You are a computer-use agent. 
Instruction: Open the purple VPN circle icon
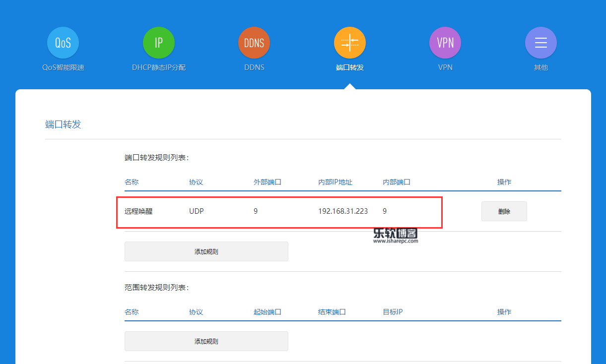tap(445, 43)
